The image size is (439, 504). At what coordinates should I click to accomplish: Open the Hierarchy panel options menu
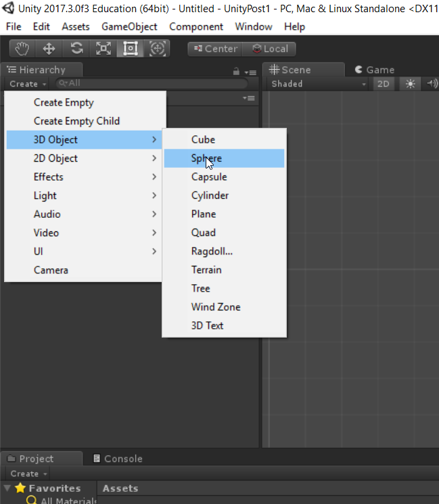(x=251, y=72)
